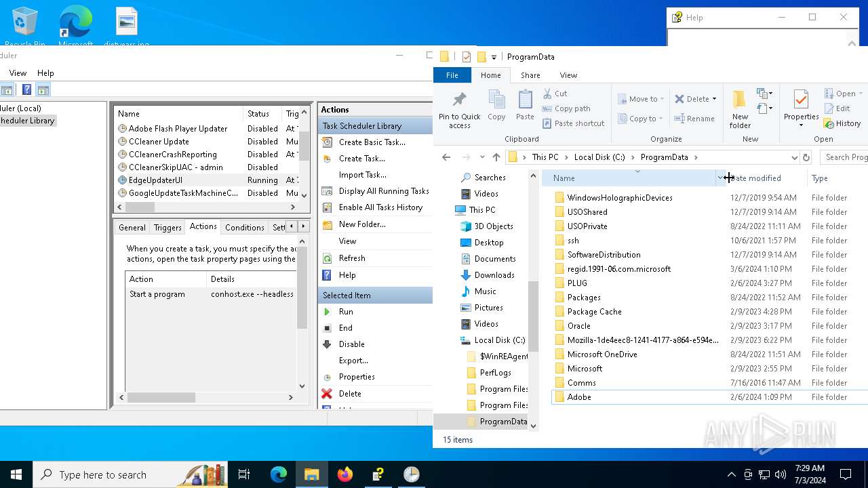Click the Cut scissors icon

click(547, 94)
